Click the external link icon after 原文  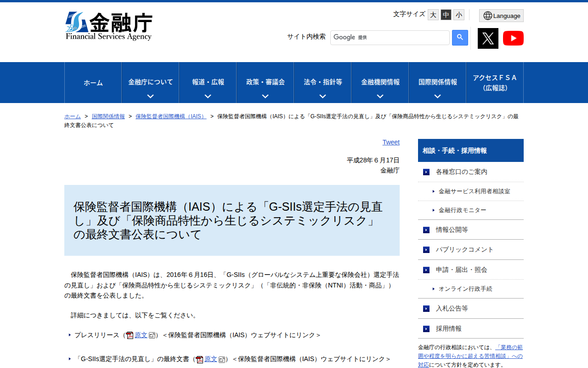click(152, 335)
